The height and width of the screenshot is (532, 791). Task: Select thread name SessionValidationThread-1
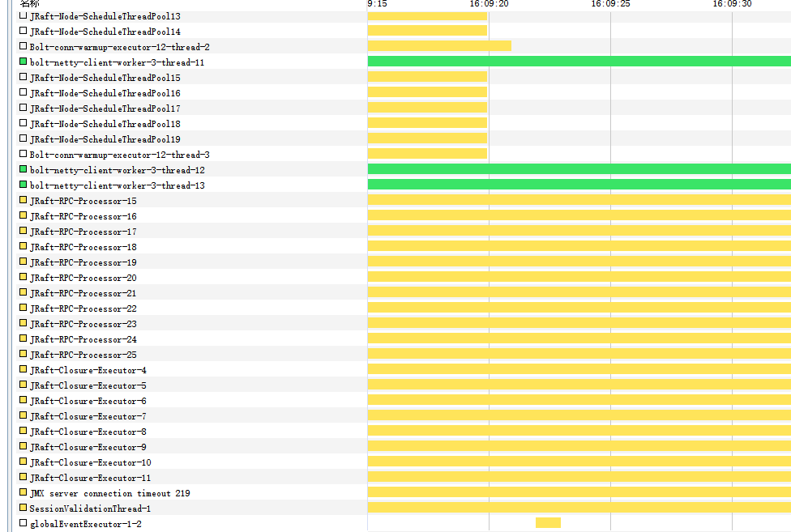point(90,509)
